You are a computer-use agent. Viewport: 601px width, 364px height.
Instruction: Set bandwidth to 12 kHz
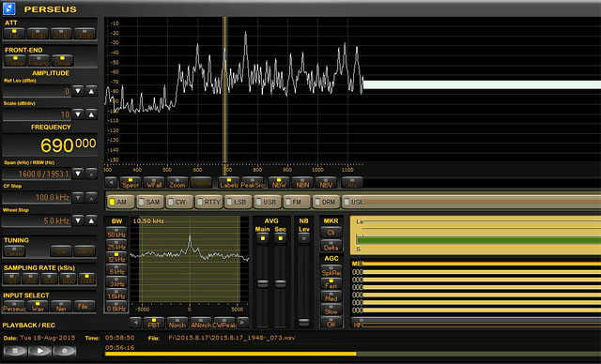tap(116, 257)
